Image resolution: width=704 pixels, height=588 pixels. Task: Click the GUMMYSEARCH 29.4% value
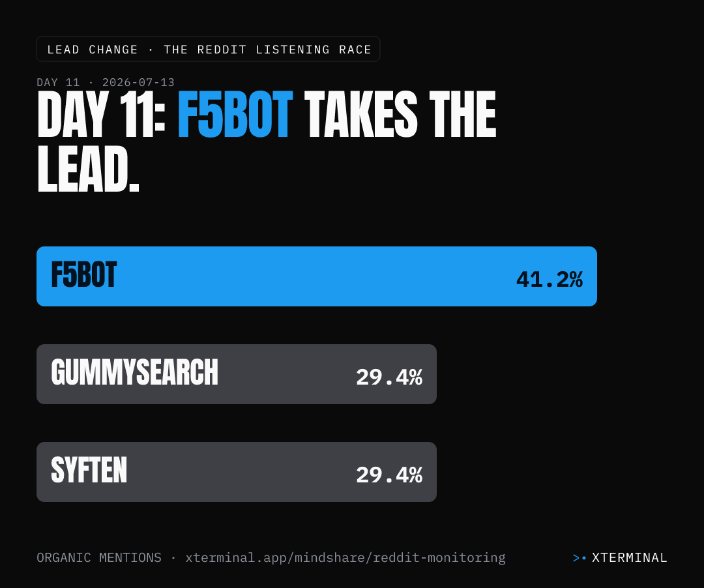coord(389,377)
